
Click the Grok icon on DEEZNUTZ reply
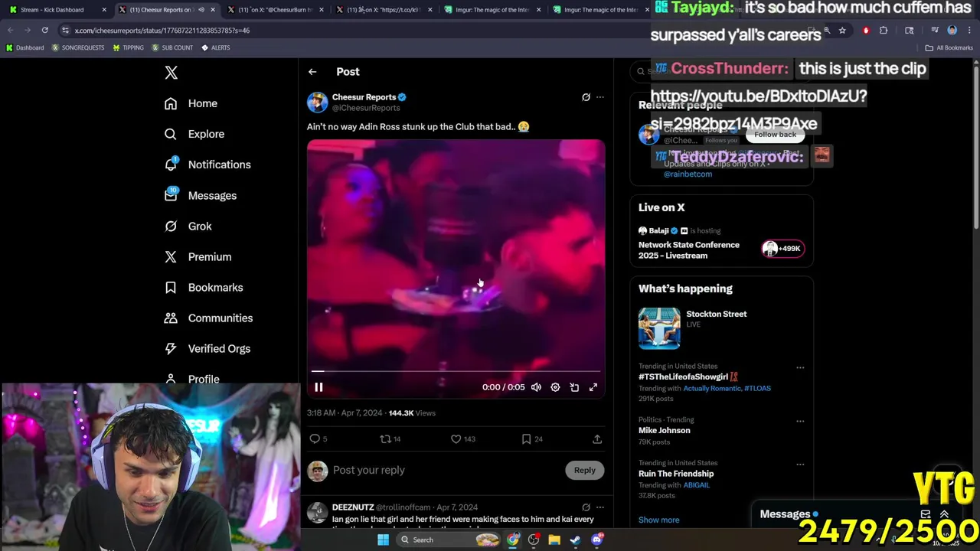586,507
